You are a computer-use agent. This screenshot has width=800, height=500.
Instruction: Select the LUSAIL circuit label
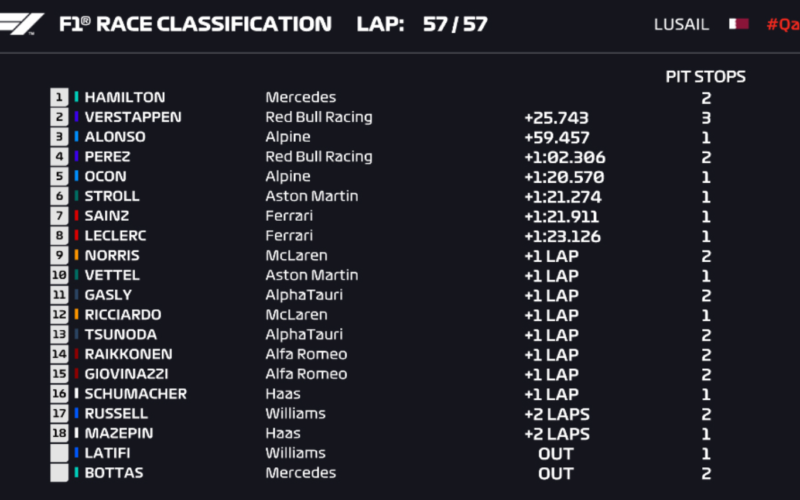[681, 24]
